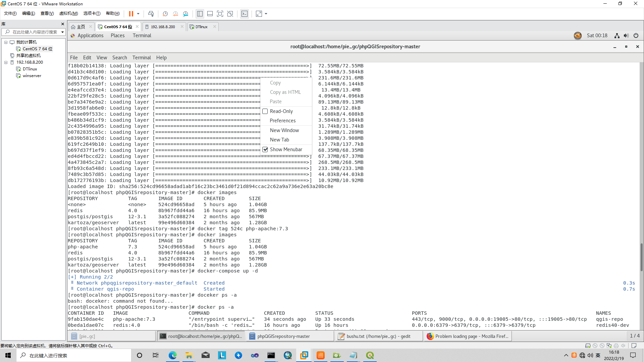Open the fit-guest display dropdown
The width and height of the screenshot is (644, 362).
pos(266,14)
